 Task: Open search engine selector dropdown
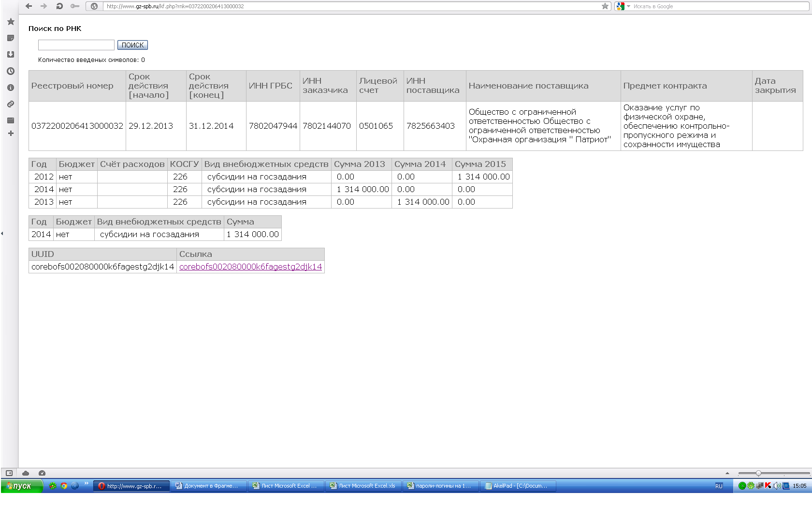pyautogui.click(x=623, y=6)
